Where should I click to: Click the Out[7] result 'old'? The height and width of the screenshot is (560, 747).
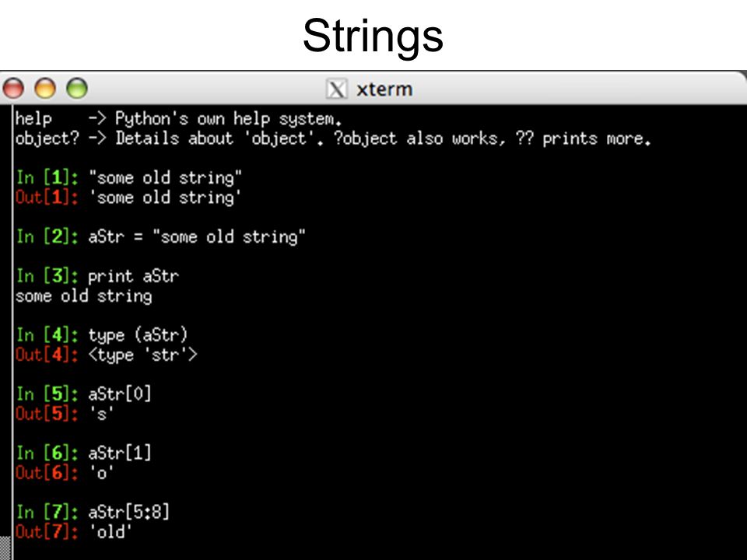110,532
